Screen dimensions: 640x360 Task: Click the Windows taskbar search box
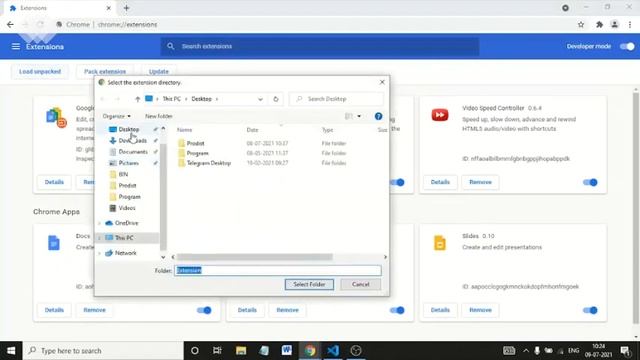pos(103,351)
